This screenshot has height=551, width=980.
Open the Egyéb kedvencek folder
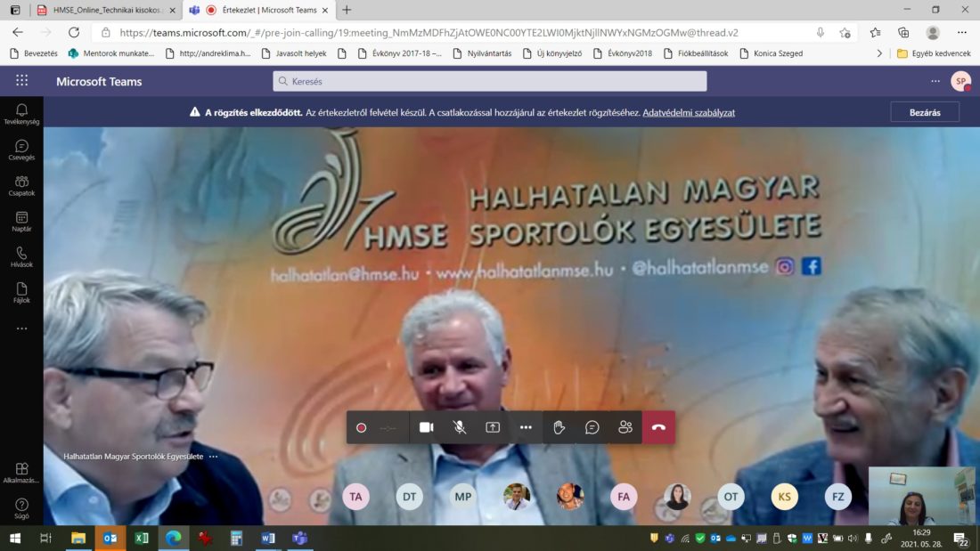click(934, 53)
